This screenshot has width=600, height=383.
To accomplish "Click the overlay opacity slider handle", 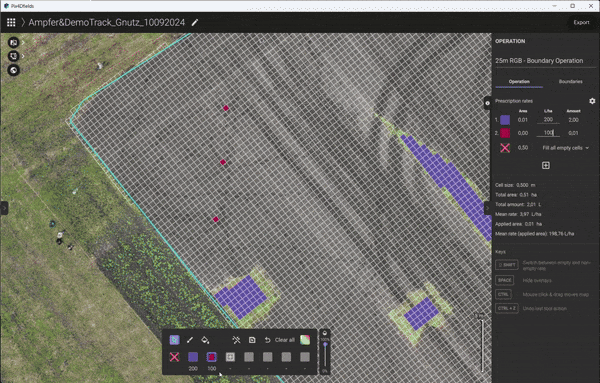I will coord(325,345).
